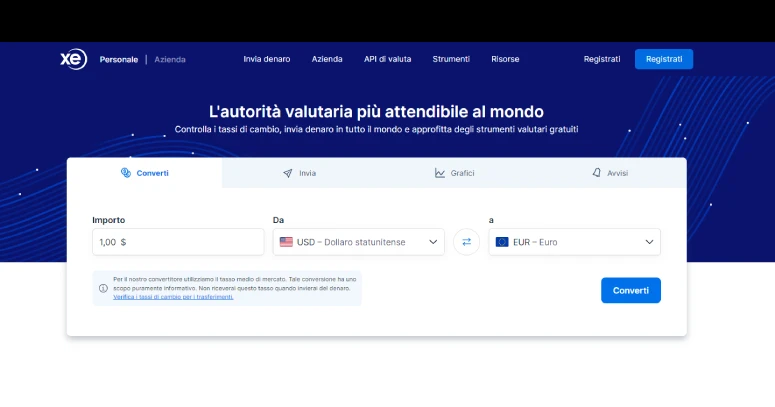Click the blue Registrati button
Screen dimensions: 775x407
(664, 59)
